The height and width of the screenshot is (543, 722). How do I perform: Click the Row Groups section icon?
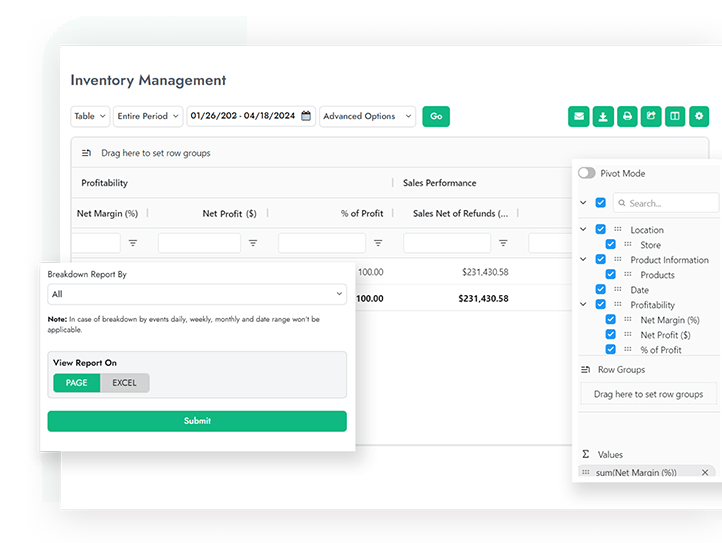586,369
